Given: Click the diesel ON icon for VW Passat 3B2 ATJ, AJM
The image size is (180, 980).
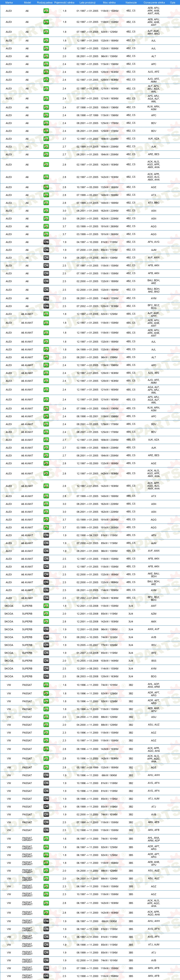Looking at the screenshot, I should point(46,799).
